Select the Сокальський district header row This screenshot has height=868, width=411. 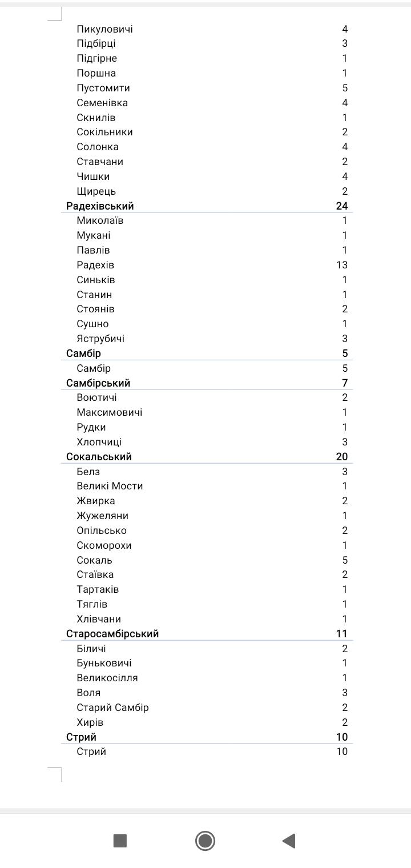coord(99,457)
